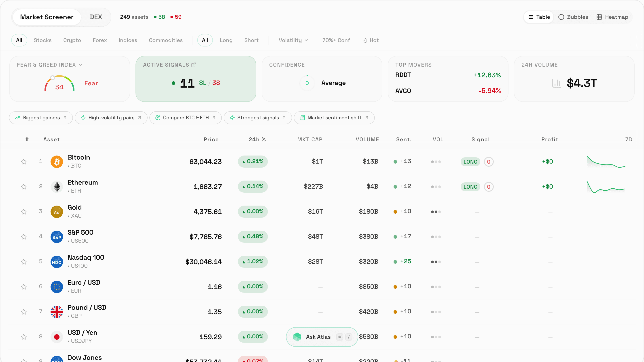Click Nasdaq 100's 1.02% change badge
The image size is (644, 362).
(x=253, y=262)
